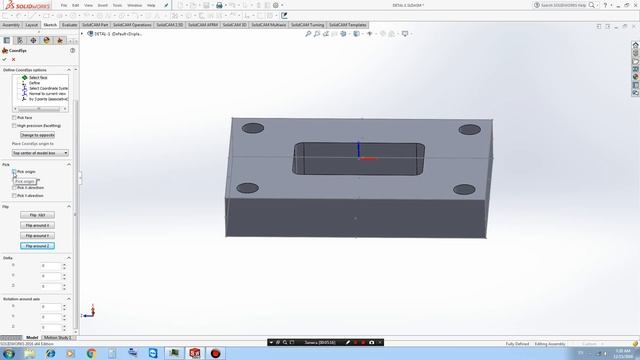Switch to the Motion Study 1 tab
The height and width of the screenshot is (360, 640).
(58, 338)
